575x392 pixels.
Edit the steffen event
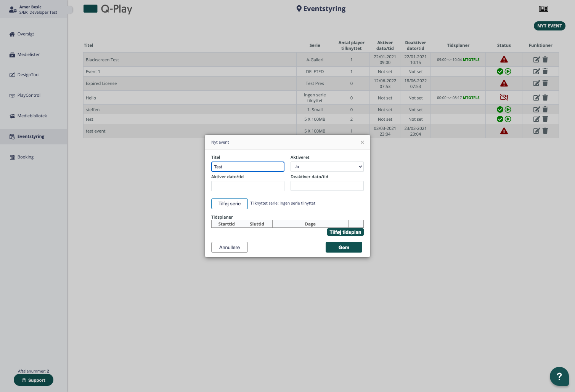click(x=536, y=109)
